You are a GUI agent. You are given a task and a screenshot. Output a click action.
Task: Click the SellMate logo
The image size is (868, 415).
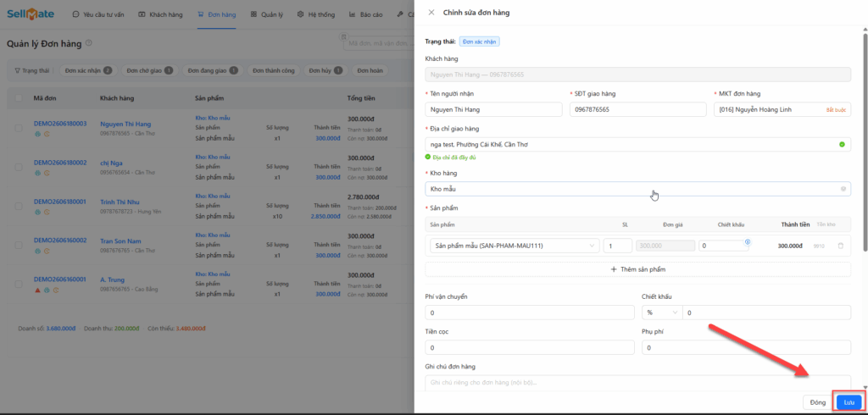(31, 14)
